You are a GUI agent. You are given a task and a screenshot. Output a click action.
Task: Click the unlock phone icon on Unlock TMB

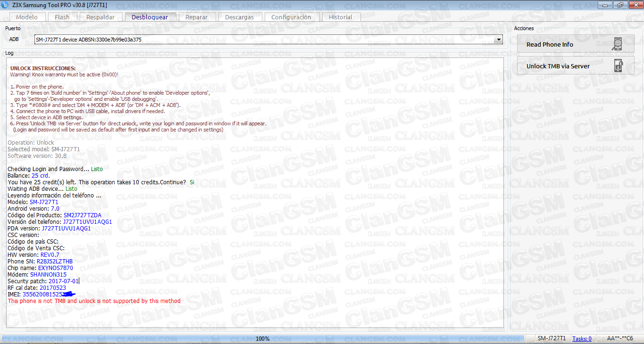618,66
